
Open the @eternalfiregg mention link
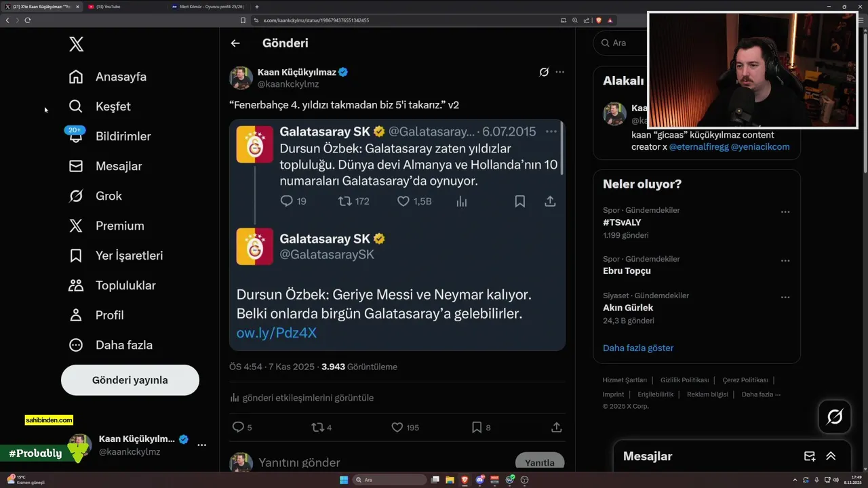click(698, 146)
